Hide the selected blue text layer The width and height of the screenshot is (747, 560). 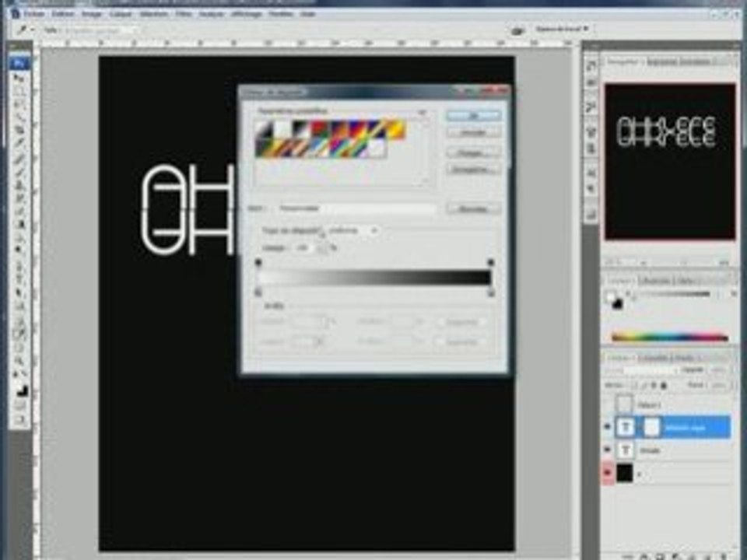(x=608, y=427)
